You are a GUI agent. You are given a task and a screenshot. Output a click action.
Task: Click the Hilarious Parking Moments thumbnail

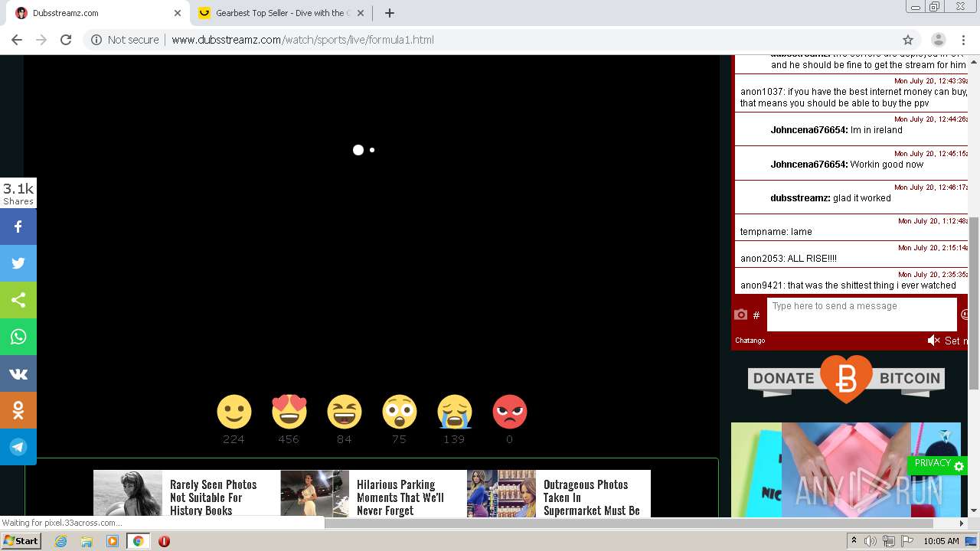(315, 494)
